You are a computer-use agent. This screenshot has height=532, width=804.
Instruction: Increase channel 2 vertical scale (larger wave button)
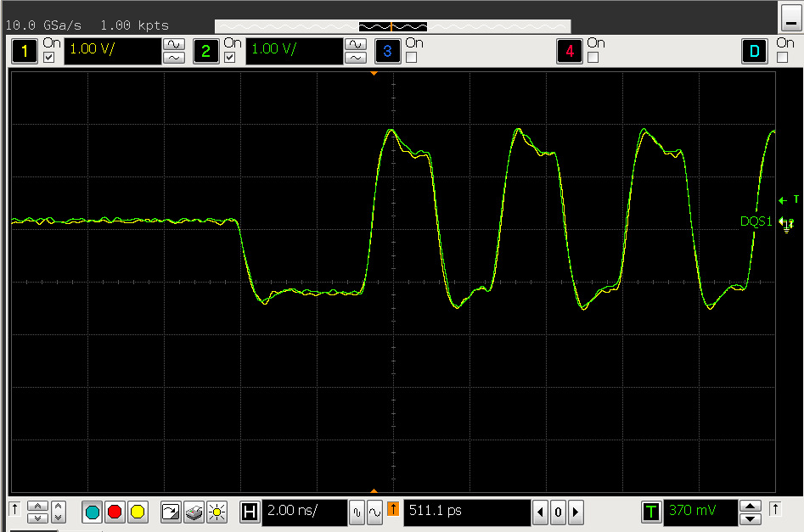(356, 44)
